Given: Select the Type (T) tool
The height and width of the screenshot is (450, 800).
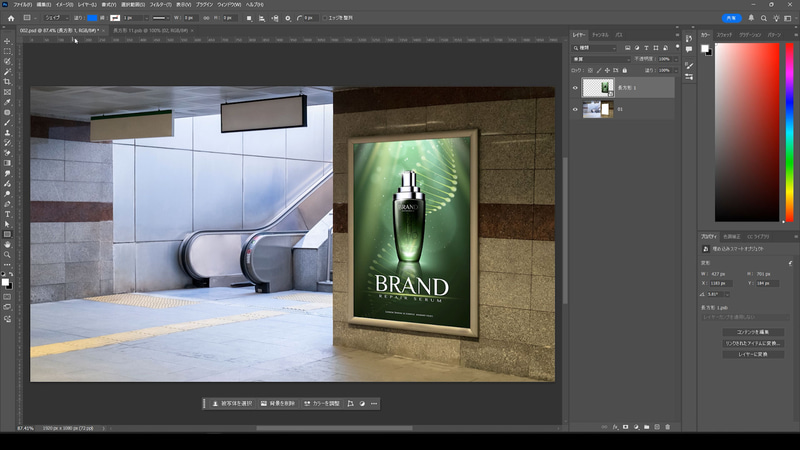Looking at the screenshot, I should (x=7, y=214).
